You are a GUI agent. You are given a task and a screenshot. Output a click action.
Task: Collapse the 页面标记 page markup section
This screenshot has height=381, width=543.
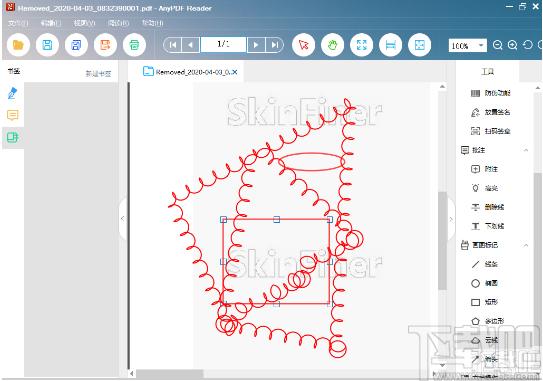[x=526, y=245]
